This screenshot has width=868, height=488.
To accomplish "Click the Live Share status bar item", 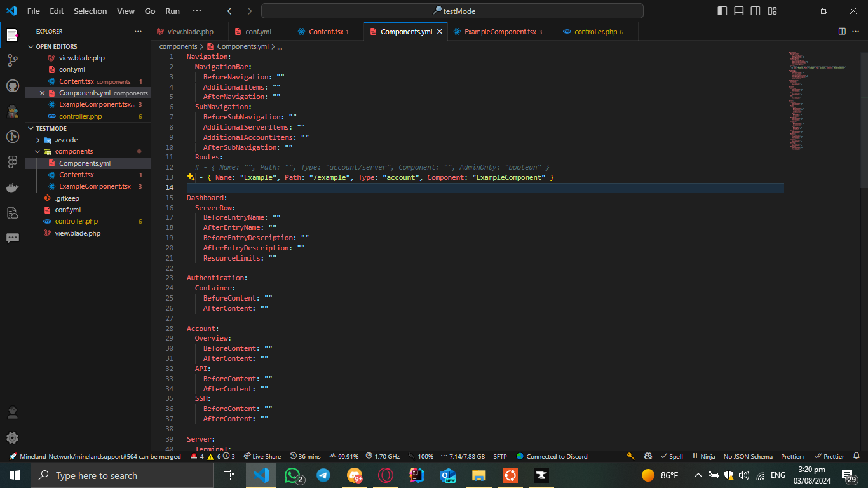I will pyautogui.click(x=262, y=456).
